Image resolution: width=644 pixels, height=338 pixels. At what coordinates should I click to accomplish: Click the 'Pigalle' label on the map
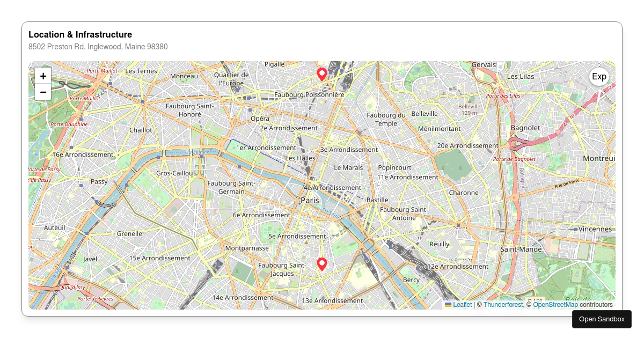(x=274, y=64)
